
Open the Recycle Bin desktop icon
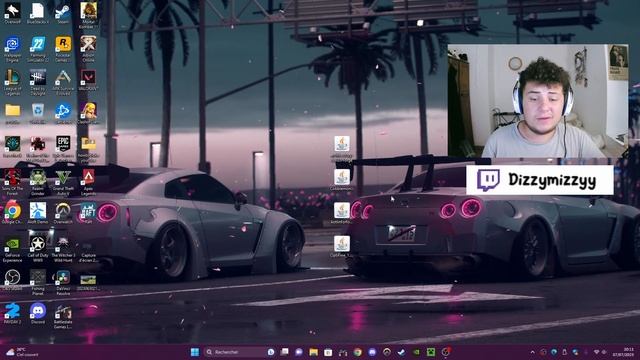click(38, 113)
